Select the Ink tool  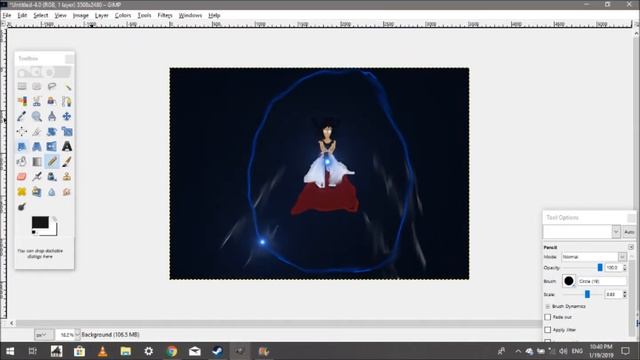52,176
